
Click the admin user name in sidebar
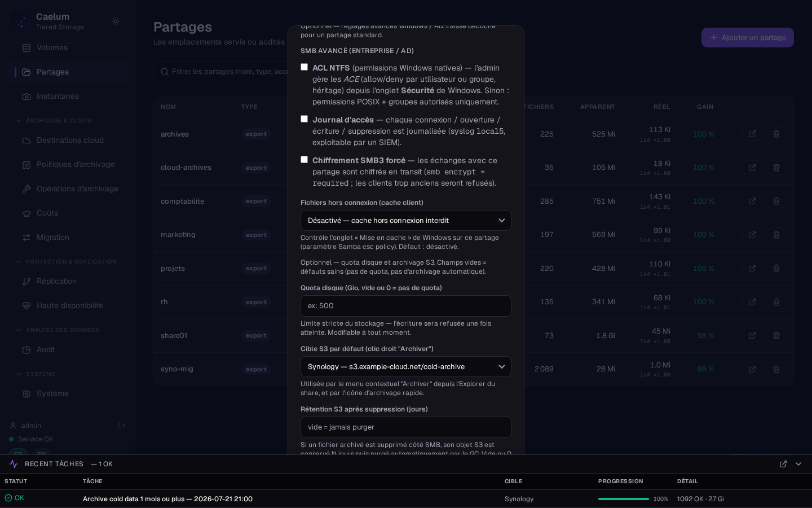pos(31,426)
